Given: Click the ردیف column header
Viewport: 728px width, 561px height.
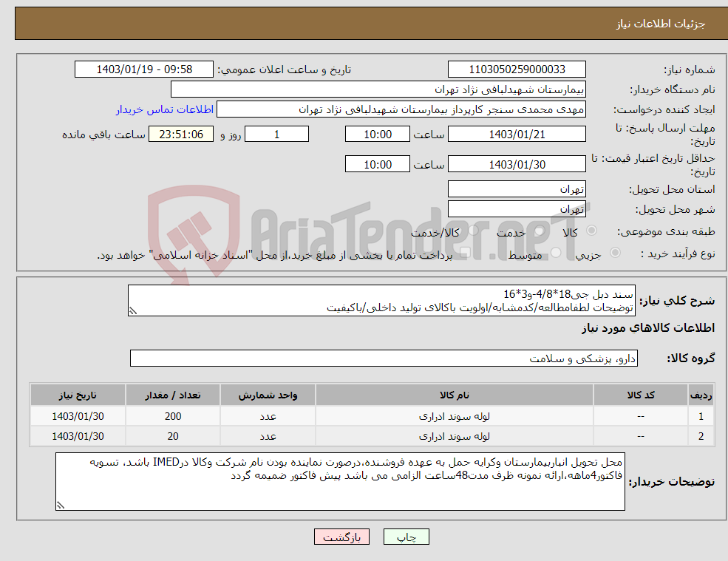Looking at the screenshot, I should [701, 395].
